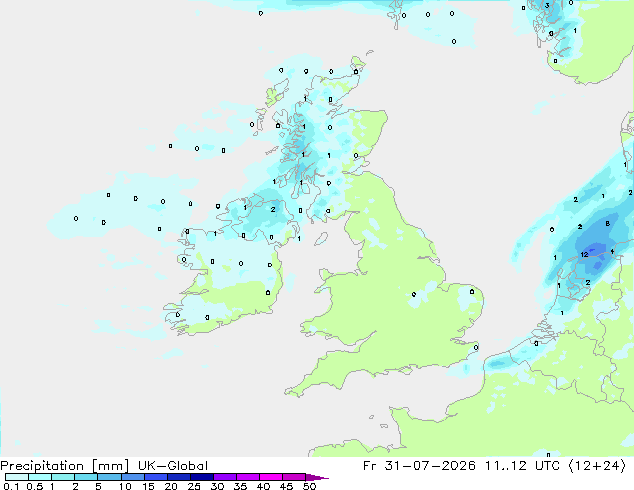
Task: Click the 'UK-Global' model name
Action: (173, 466)
